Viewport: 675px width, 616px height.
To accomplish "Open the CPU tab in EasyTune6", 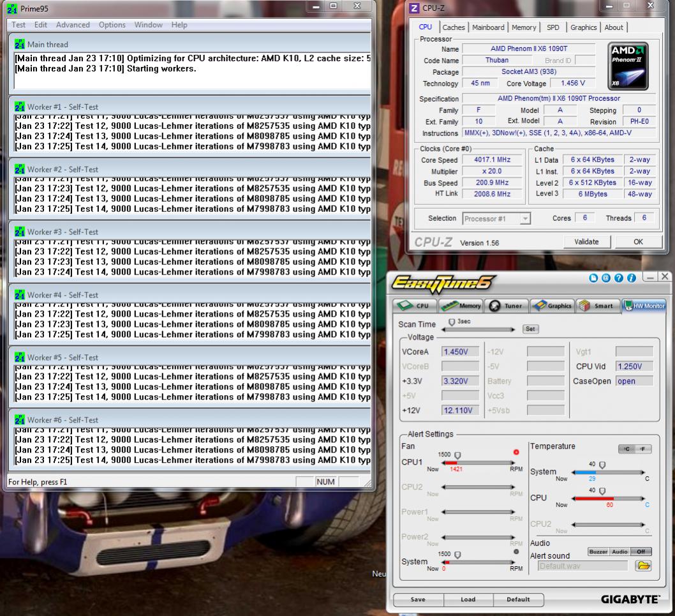I will pyautogui.click(x=415, y=305).
